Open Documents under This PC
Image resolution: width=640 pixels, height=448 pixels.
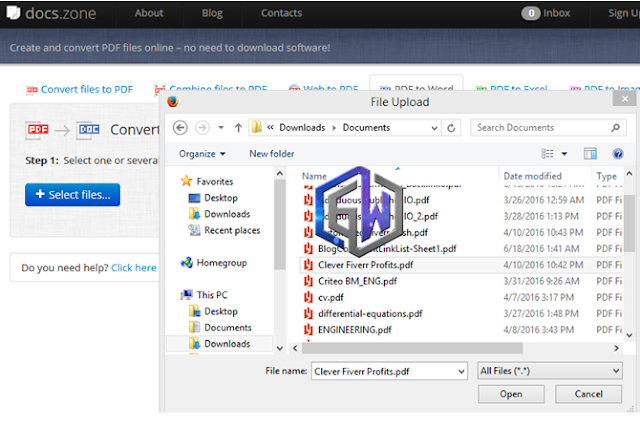pos(227,328)
